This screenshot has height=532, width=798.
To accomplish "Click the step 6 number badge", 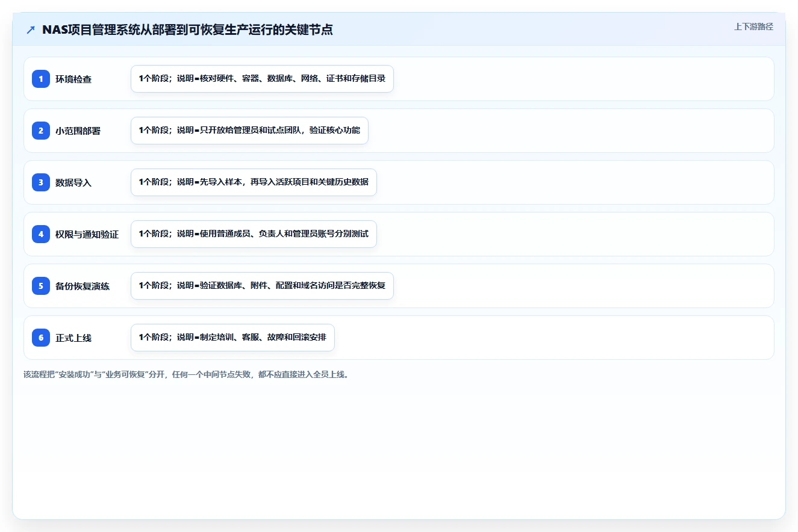I will click(41, 338).
